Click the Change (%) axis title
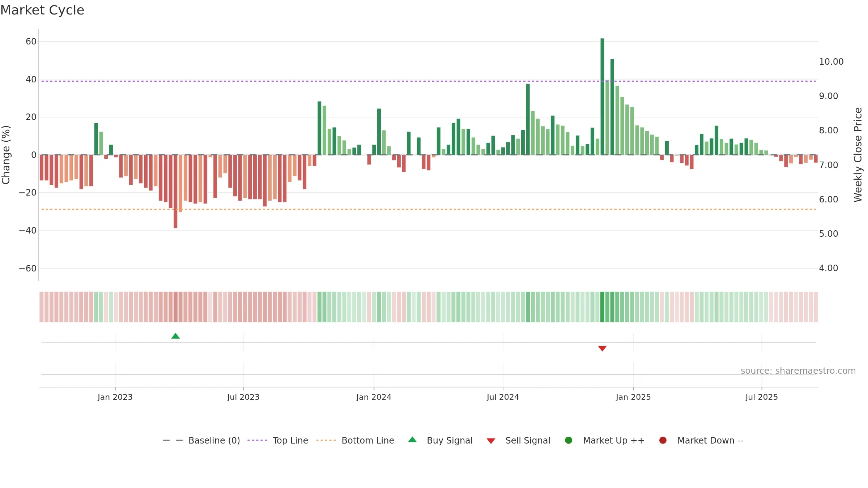The width and height of the screenshot is (868, 488). point(6,155)
